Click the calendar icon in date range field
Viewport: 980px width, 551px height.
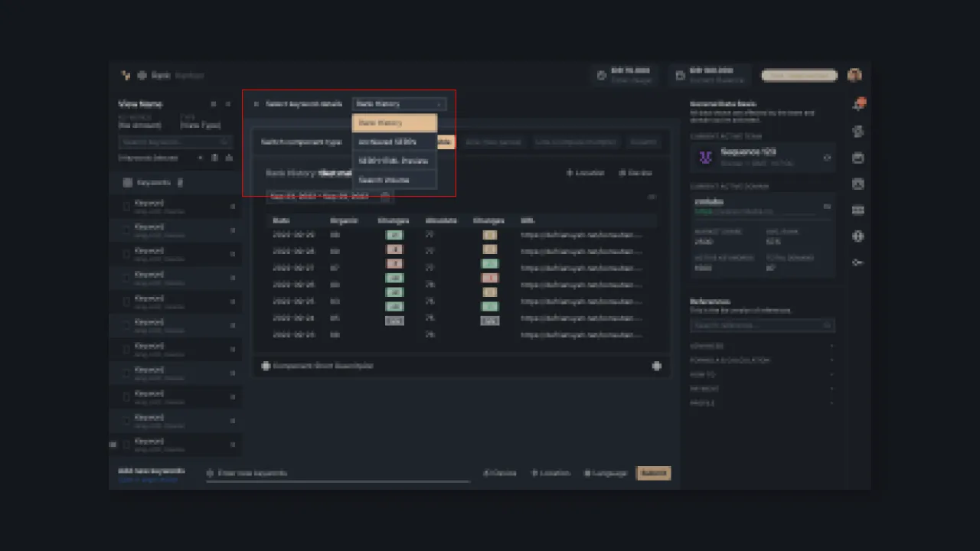point(385,197)
